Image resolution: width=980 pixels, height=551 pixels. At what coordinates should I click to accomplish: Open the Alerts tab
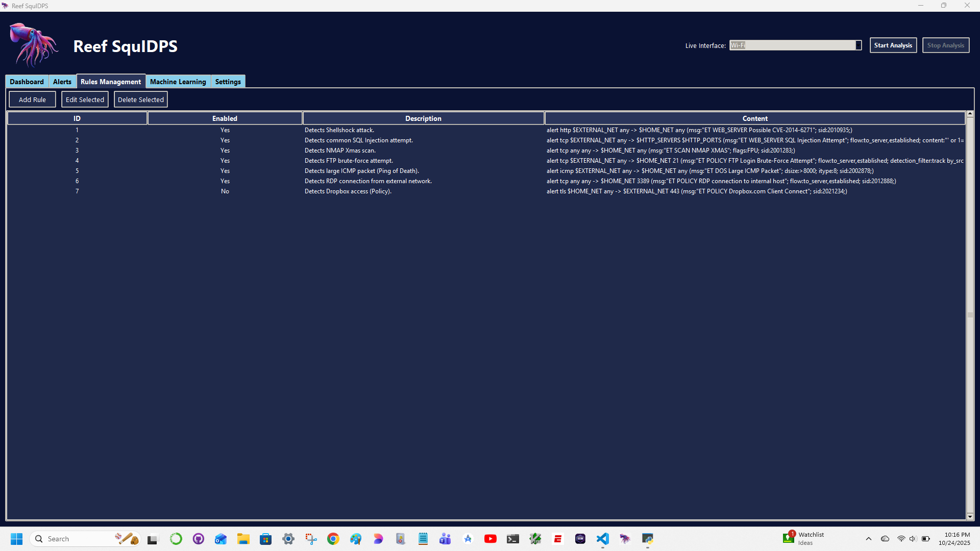point(62,82)
